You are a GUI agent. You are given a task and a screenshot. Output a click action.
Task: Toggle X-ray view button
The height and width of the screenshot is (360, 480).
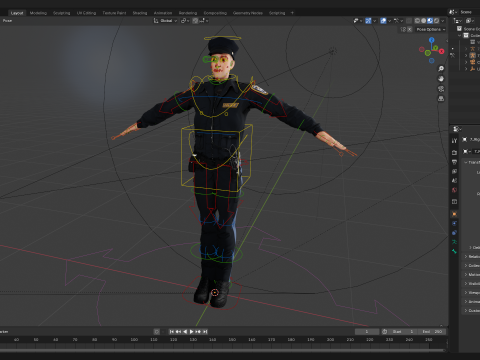coord(409,21)
